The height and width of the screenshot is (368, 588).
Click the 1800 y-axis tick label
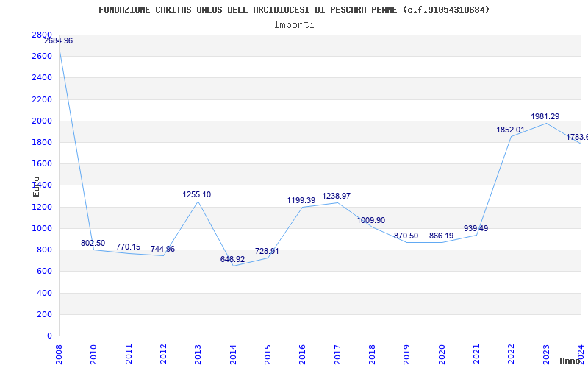click(x=42, y=142)
